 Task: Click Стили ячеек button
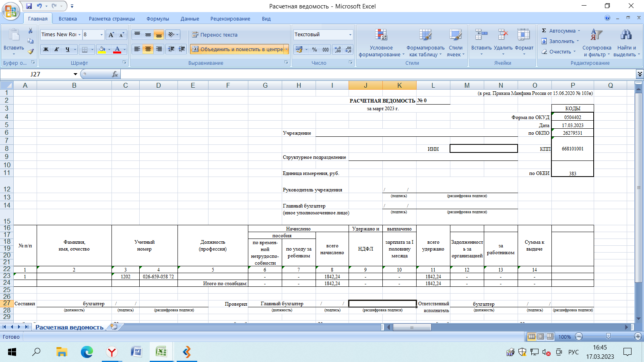[456, 43]
